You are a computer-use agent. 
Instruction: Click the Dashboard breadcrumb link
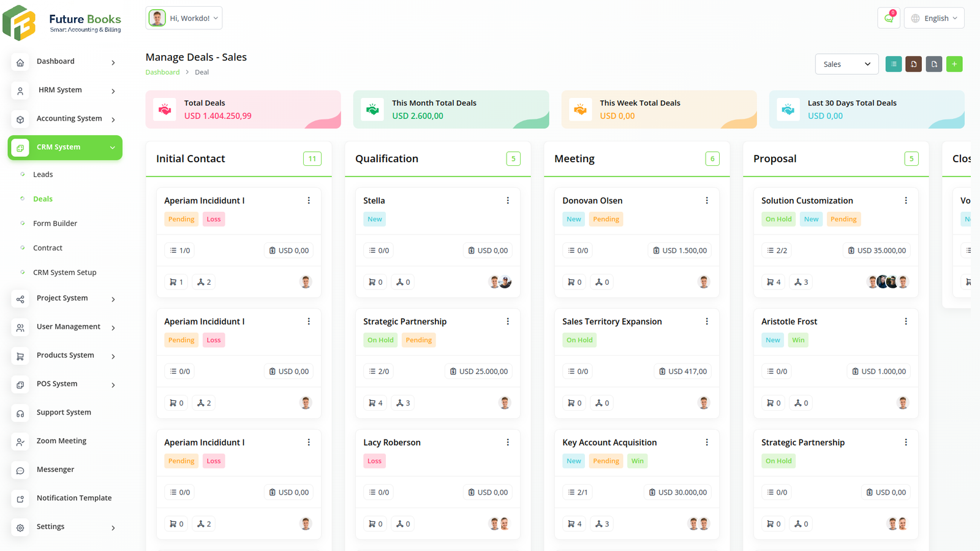tap(162, 72)
